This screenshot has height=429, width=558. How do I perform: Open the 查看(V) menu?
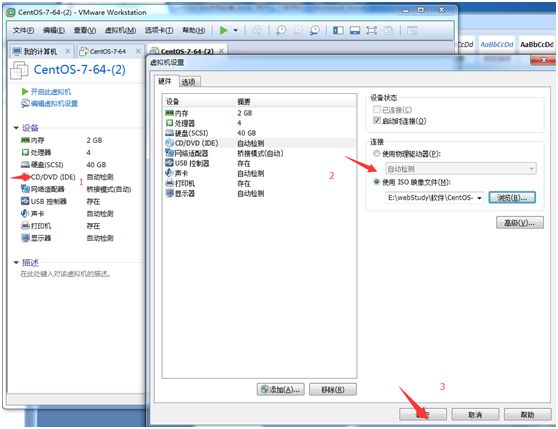point(85,31)
